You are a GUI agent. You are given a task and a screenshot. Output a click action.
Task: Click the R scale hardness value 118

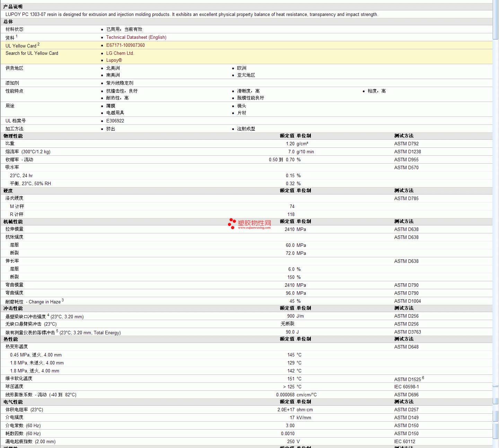291,214
